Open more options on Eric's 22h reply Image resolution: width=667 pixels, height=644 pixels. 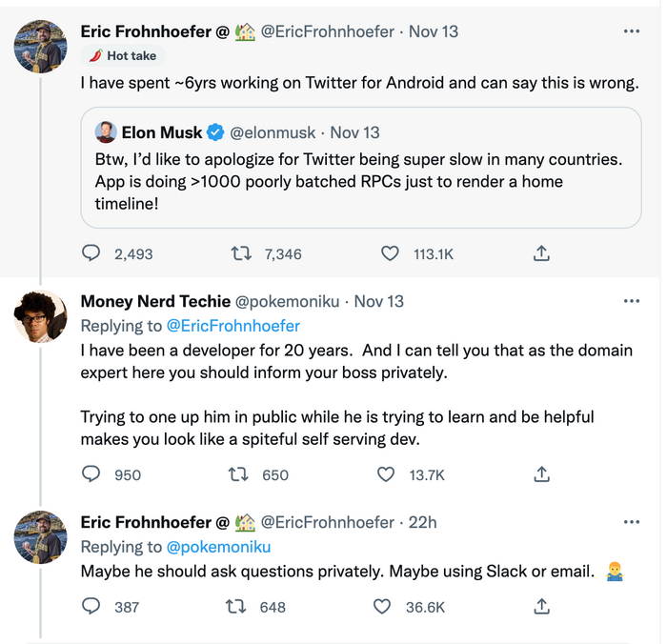631,522
